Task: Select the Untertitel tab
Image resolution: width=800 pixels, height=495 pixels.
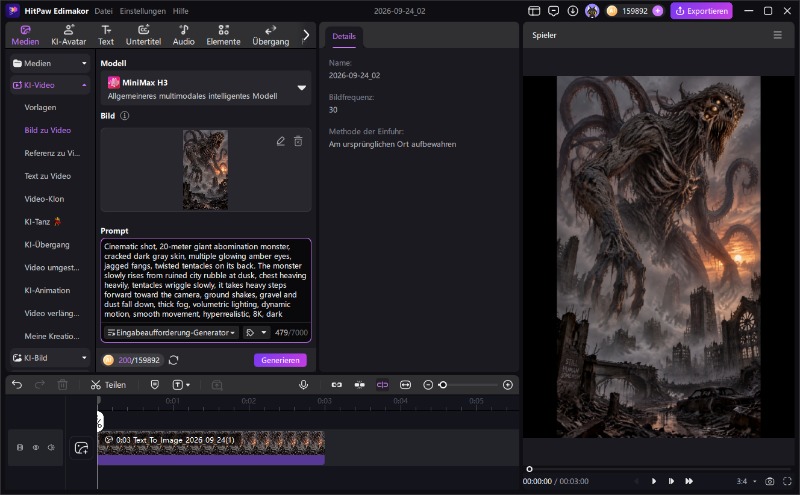Action: coord(143,35)
